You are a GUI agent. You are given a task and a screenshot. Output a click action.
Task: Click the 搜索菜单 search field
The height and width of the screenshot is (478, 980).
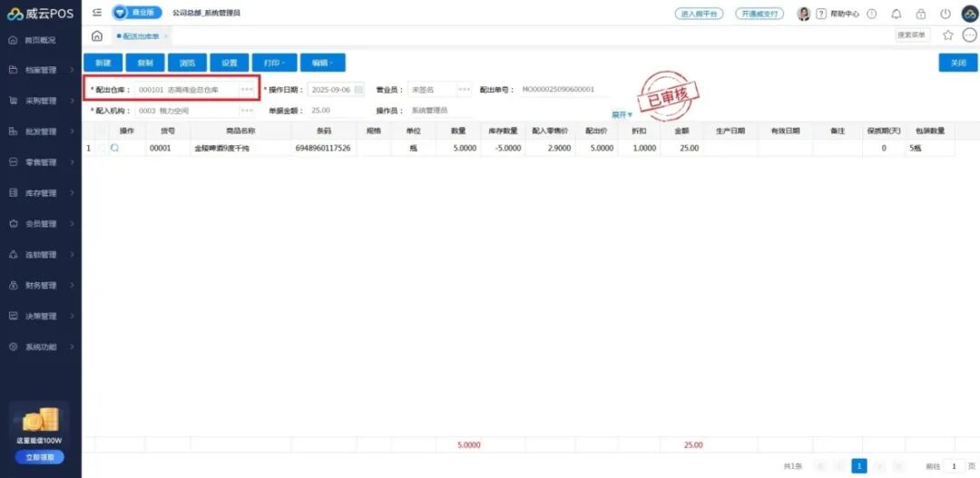coord(912,35)
